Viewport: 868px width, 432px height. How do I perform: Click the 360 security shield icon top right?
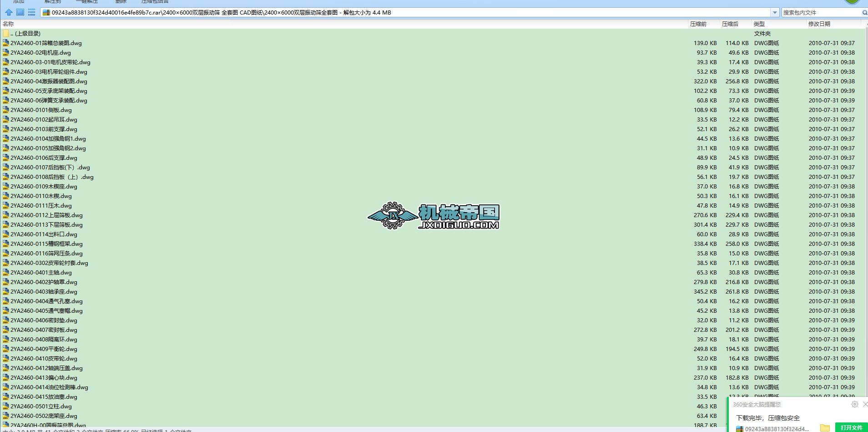click(852, 2)
